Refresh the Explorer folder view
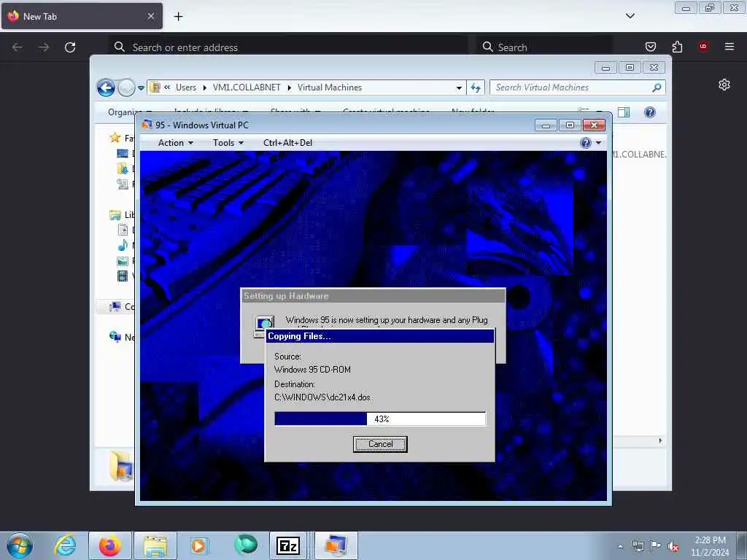 coord(476,87)
